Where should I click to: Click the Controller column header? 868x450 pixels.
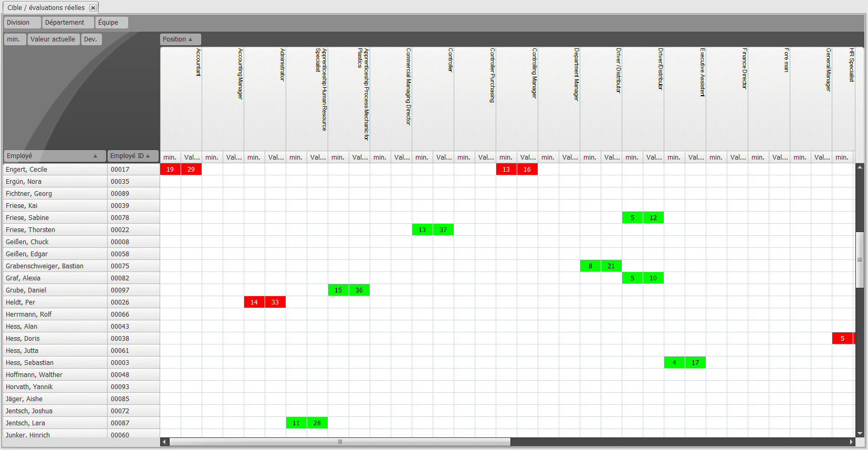(x=433, y=99)
